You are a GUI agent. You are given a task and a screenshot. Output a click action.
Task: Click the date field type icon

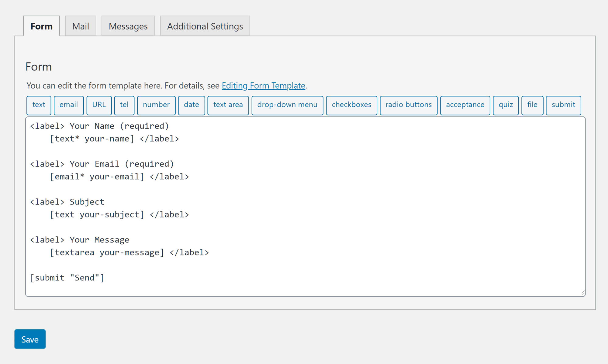pos(192,105)
